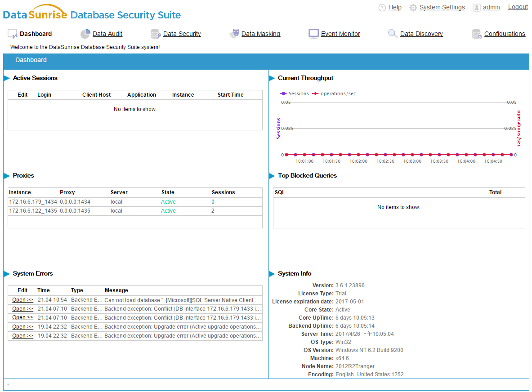The image size is (532, 392).
Task: Click the 'Can not load database' message
Action: click(x=182, y=300)
